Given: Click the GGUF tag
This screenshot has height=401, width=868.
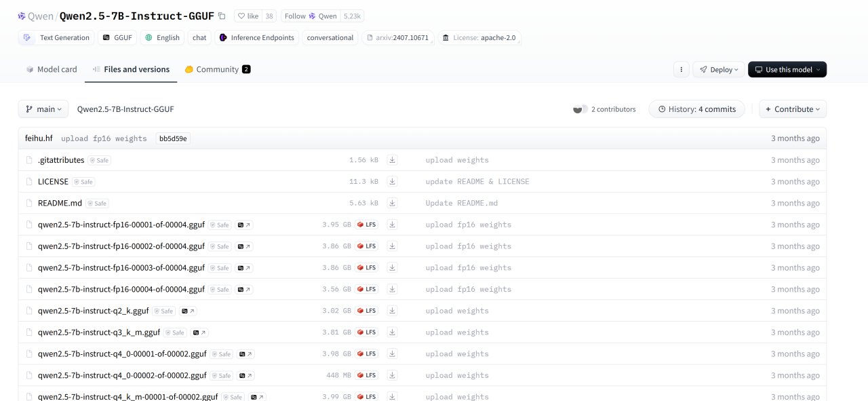Looking at the screenshot, I should coord(117,38).
